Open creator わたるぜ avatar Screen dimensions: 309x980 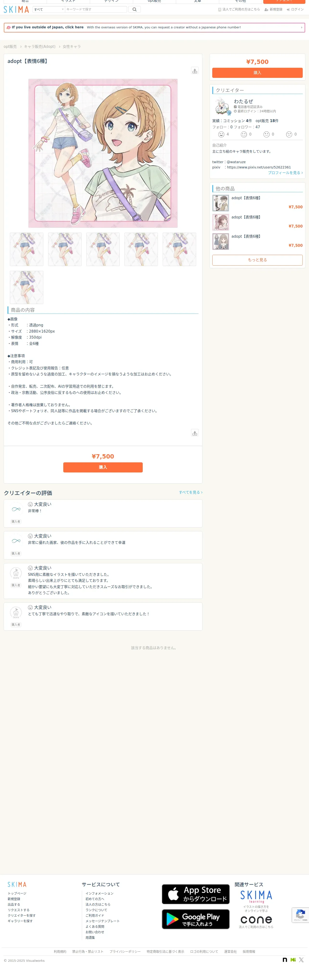pyautogui.click(x=222, y=106)
